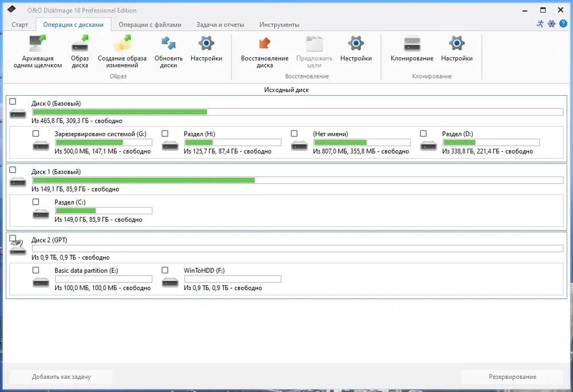Click the Диск 1 drive icon
Screen dimensions: 573x392
[x=18, y=182]
